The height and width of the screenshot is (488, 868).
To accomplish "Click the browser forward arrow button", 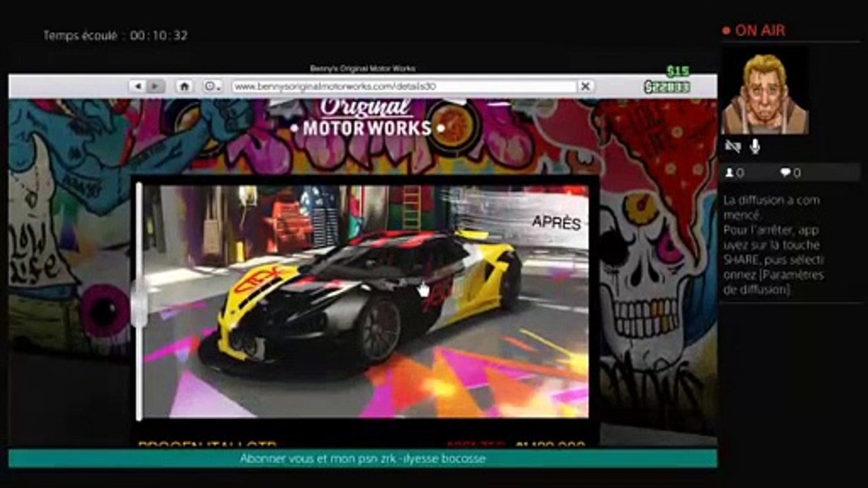I will pos(155,86).
